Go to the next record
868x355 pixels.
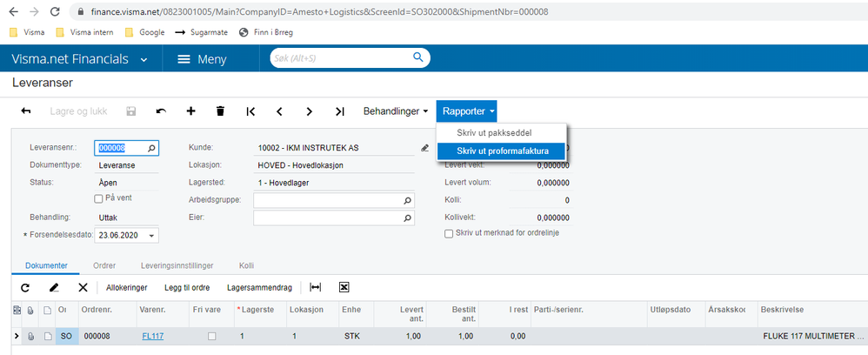click(x=310, y=111)
